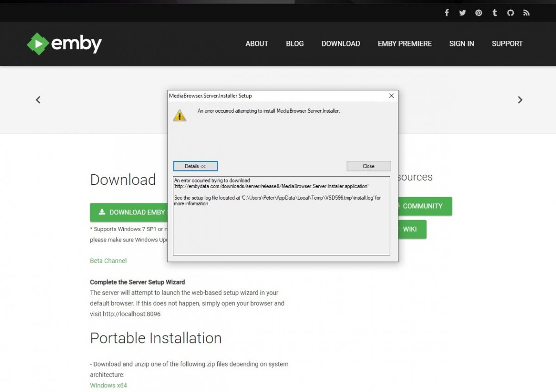Open the BLOG menu item
The image size is (556, 392).
295,44
